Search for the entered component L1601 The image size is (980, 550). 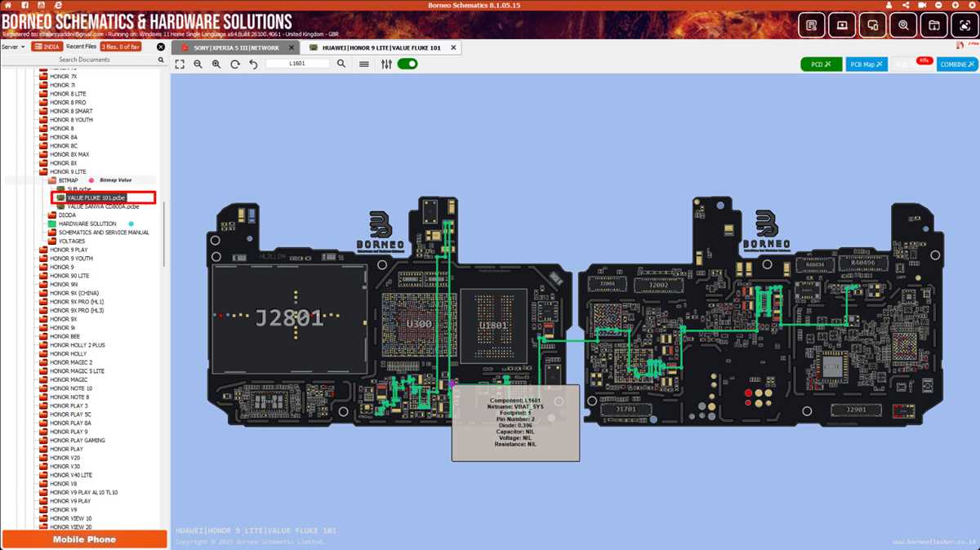pos(341,64)
